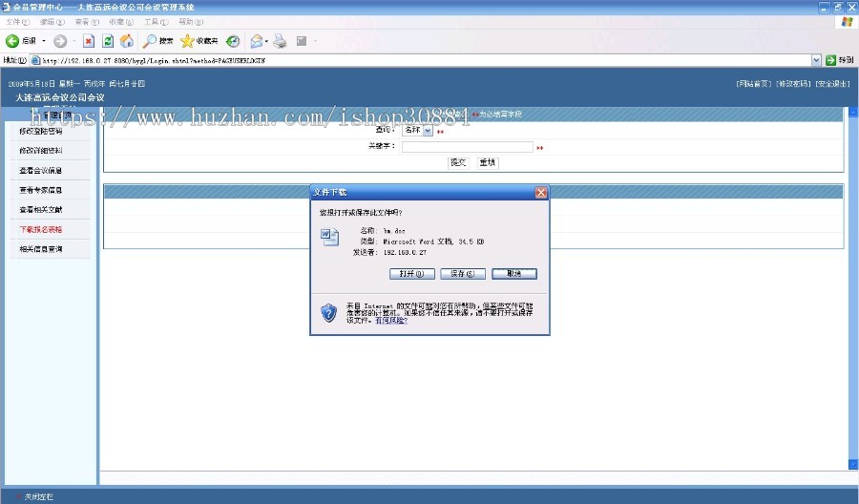The width and height of the screenshot is (859, 504).
Task: Click the 转到 Go button
Action: point(840,60)
